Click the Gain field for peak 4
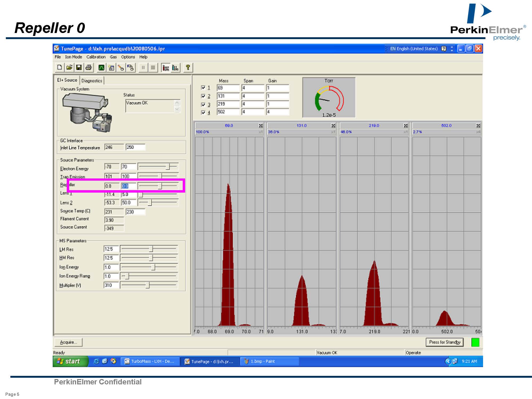 pos(278,112)
